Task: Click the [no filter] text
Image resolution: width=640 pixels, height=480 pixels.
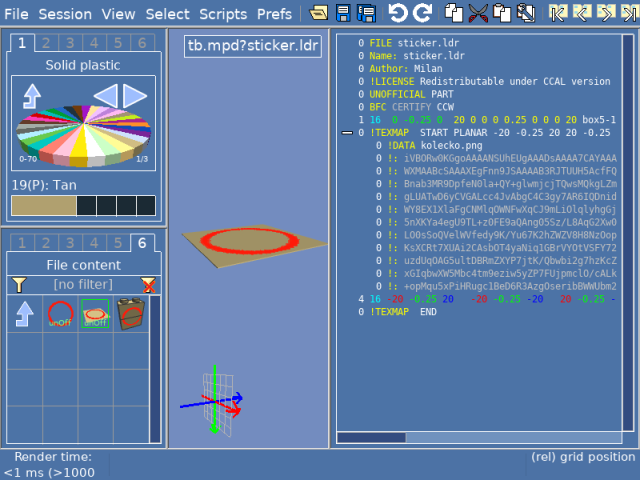Action: click(84, 286)
